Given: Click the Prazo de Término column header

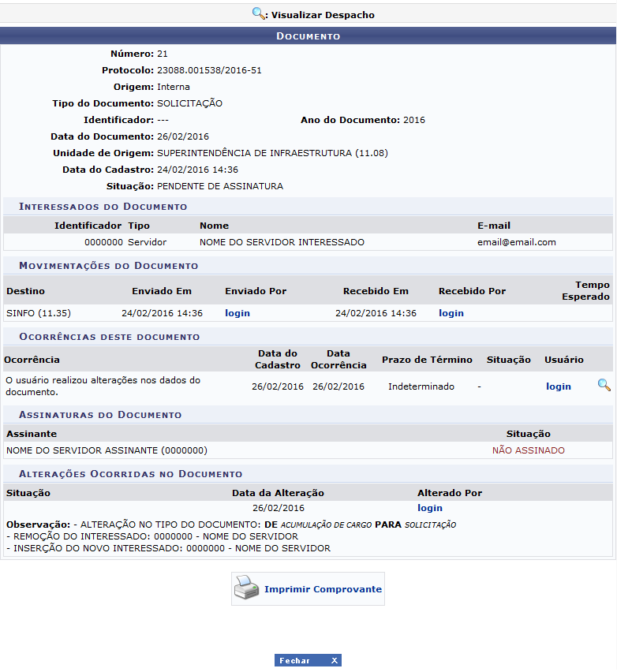Looking at the screenshot, I should [427, 360].
